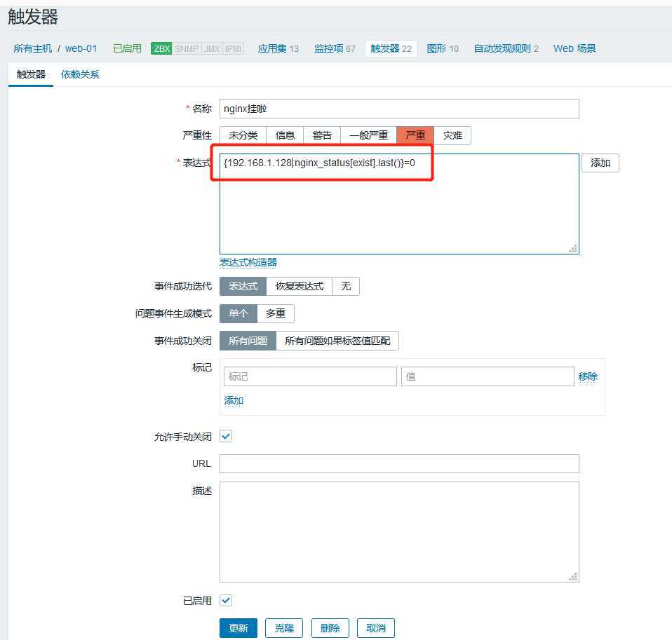
Task: Click the 取消 button
Action: [x=376, y=628]
